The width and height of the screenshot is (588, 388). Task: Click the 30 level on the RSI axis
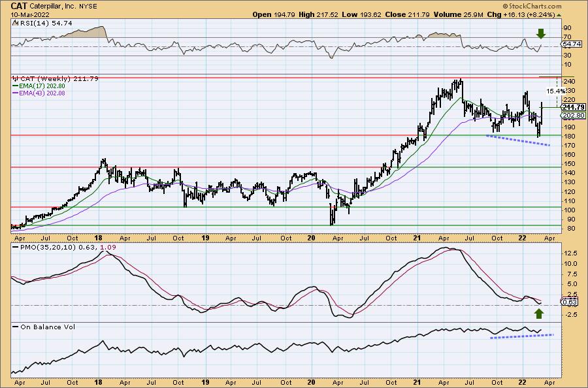click(567, 56)
